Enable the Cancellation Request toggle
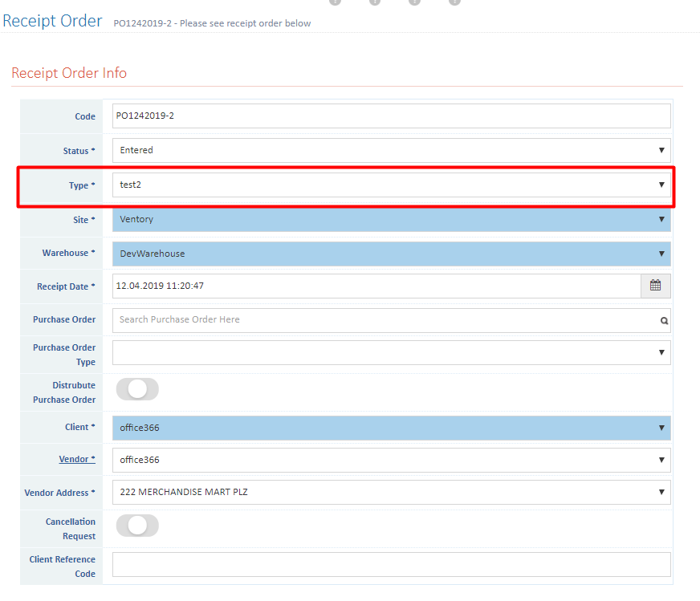This screenshot has width=700, height=601. pos(137,526)
